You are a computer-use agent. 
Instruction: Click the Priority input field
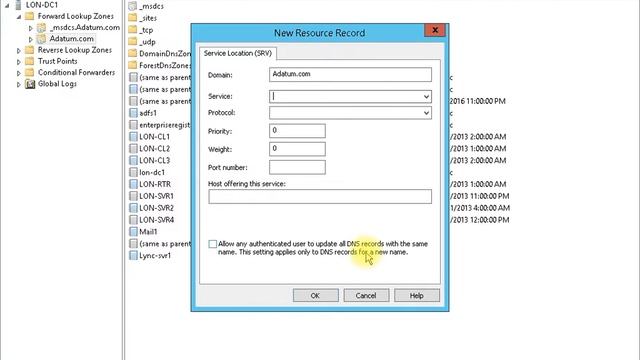click(x=297, y=131)
